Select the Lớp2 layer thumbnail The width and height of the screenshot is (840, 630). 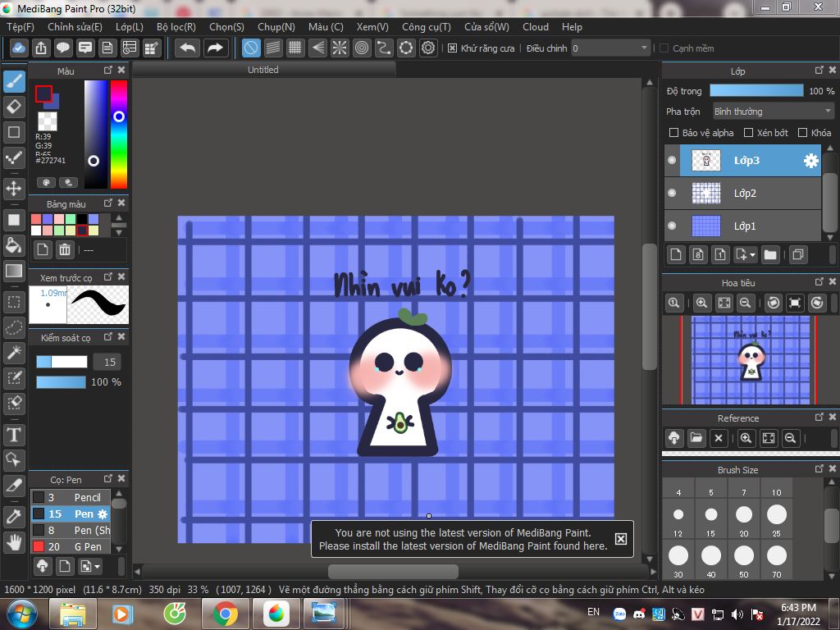[706, 193]
